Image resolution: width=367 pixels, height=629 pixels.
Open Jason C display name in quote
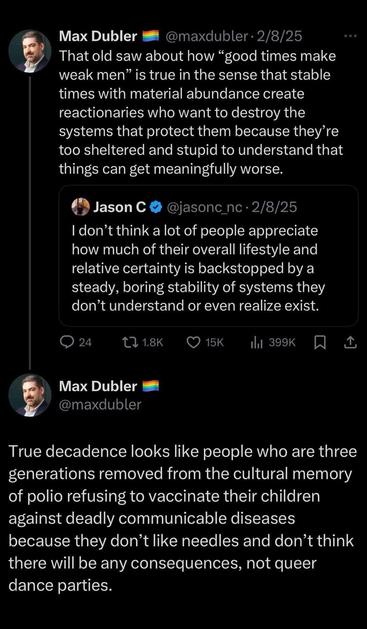[120, 207]
